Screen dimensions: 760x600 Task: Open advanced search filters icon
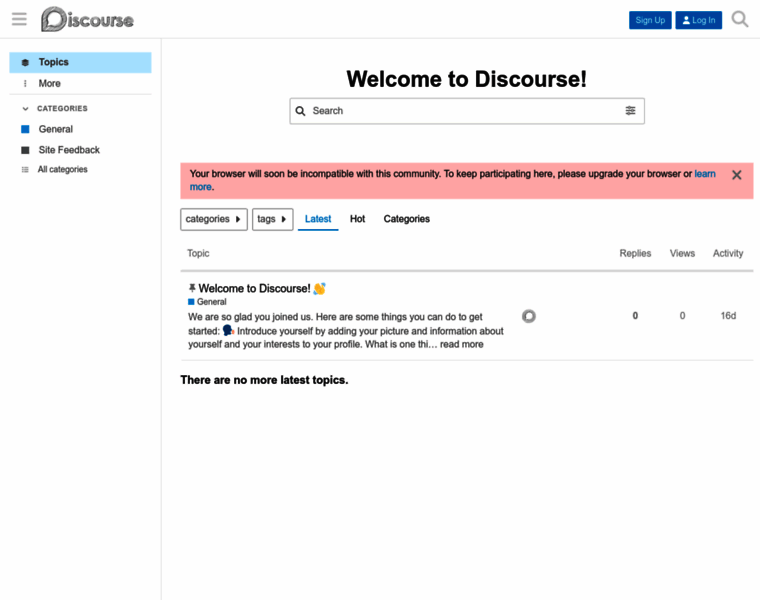[630, 111]
